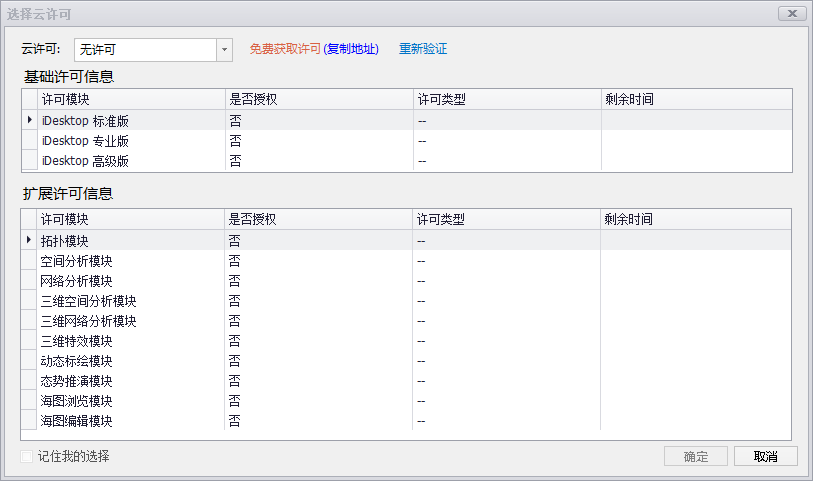Viewport: 813px width, 481px height.
Task: Click the (复制地址) link
Action: 351,49
